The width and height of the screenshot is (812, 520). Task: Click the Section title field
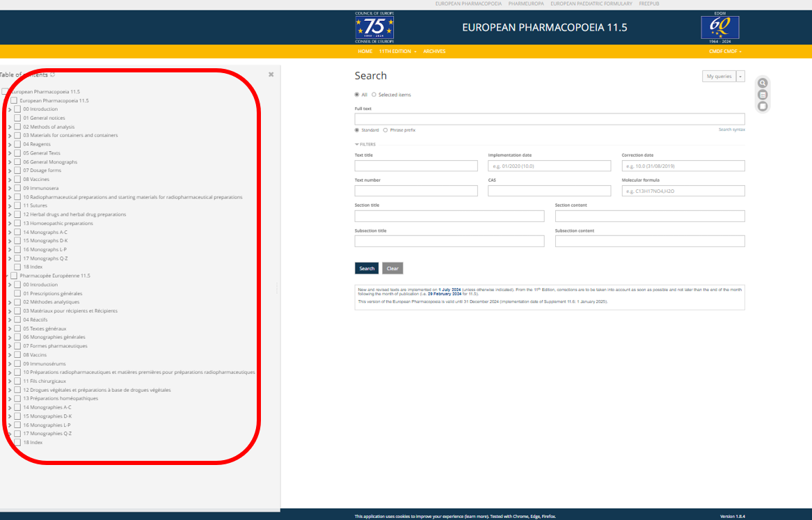click(x=449, y=216)
